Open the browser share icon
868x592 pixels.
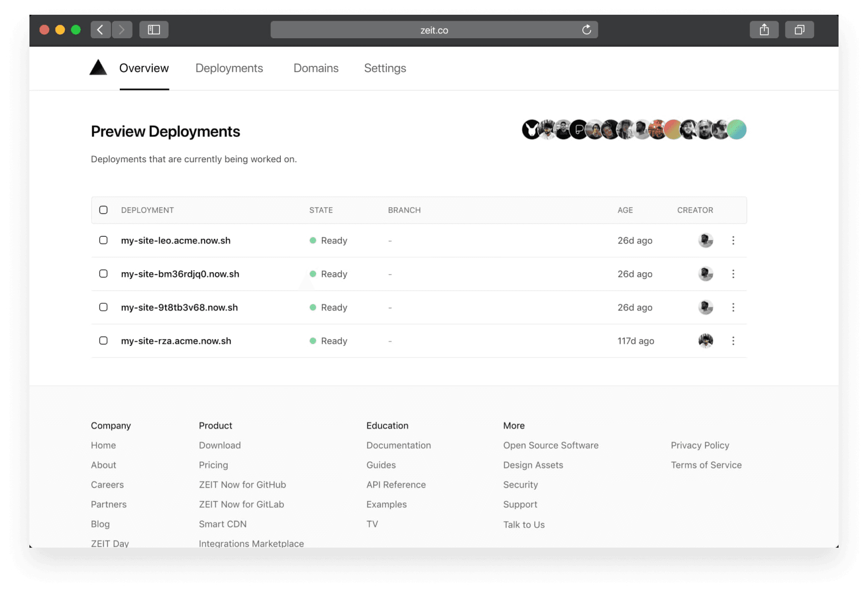764,29
